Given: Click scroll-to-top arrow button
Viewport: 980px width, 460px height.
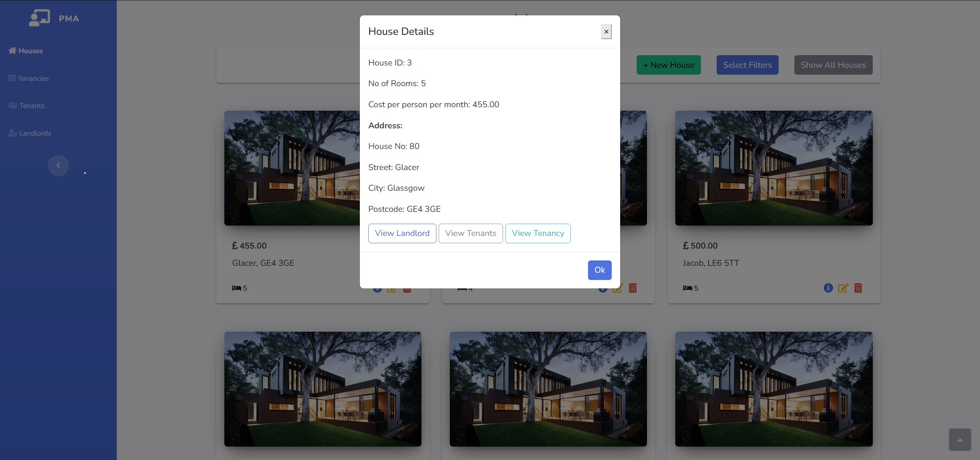Looking at the screenshot, I should click(x=960, y=440).
